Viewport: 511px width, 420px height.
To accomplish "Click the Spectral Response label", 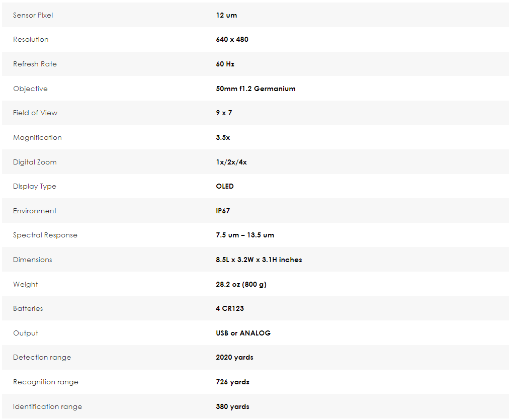I will tap(45, 235).
